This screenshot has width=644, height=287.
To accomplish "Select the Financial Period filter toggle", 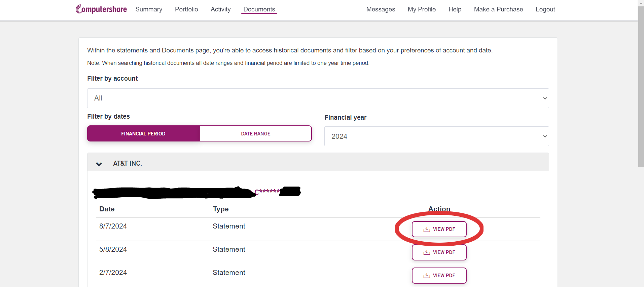I will click(144, 133).
